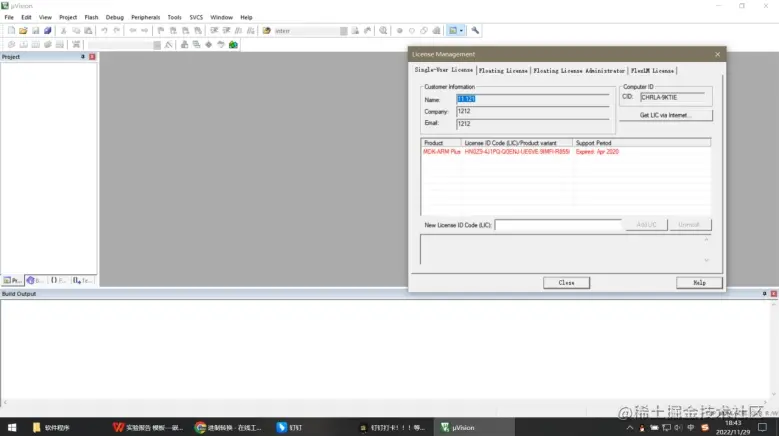
Task: Open the Debug menu
Action: [x=115, y=17]
